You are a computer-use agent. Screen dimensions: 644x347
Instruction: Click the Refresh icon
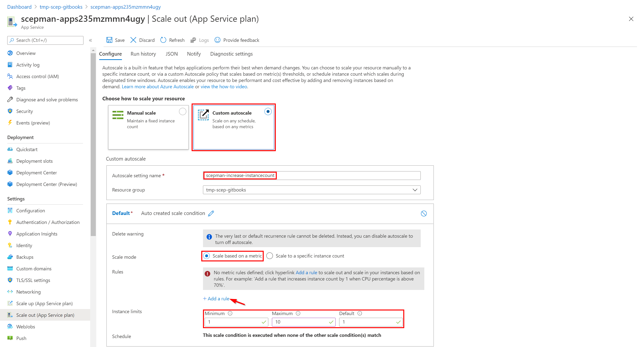[163, 40]
